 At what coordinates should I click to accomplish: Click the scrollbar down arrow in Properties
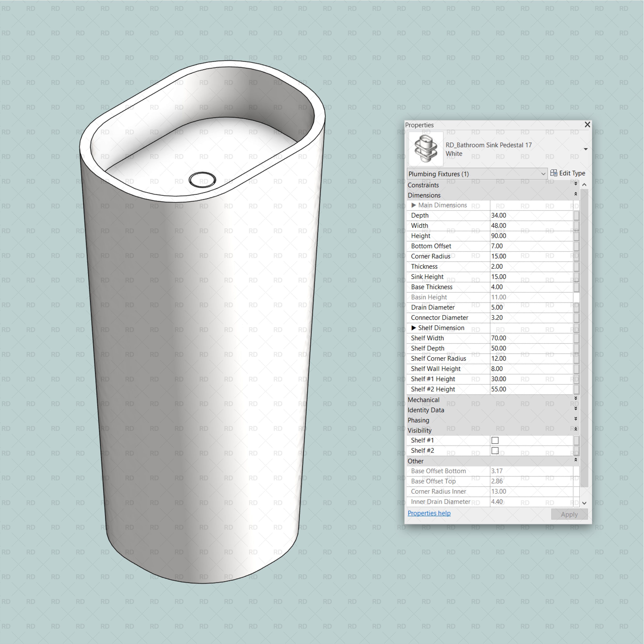584,503
